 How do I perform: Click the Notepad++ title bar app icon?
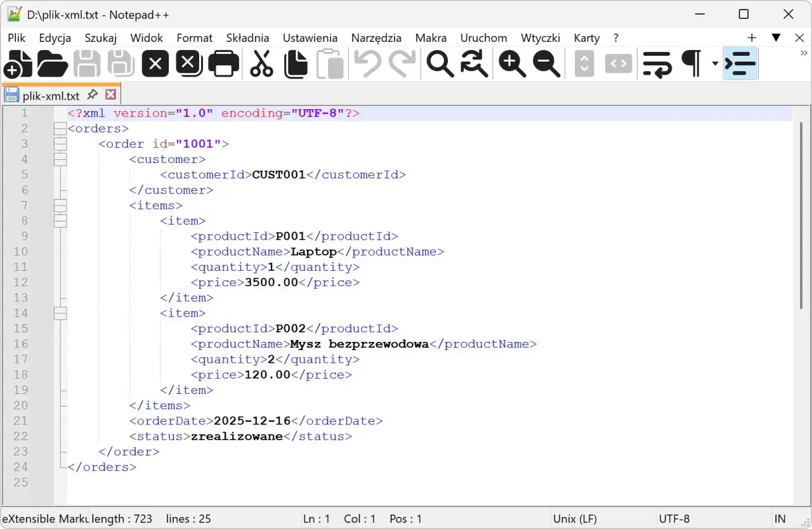(x=15, y=14)
